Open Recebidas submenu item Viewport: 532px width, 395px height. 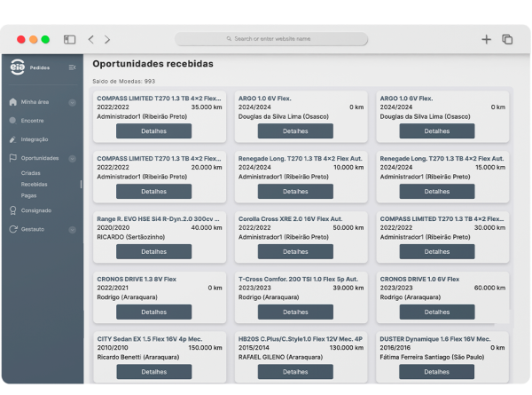[35, 184]
